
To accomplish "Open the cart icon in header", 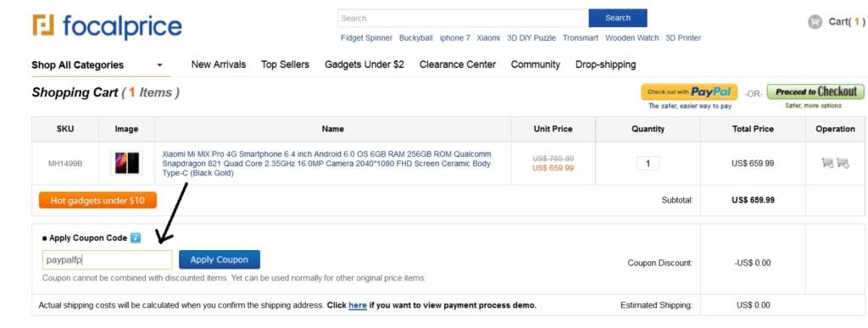I will click(815, 21).
